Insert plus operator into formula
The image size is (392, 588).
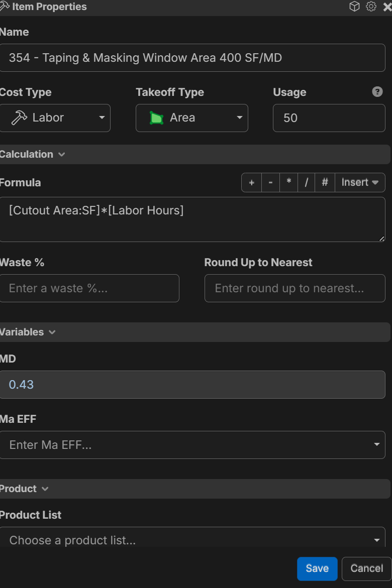point(251,183)
